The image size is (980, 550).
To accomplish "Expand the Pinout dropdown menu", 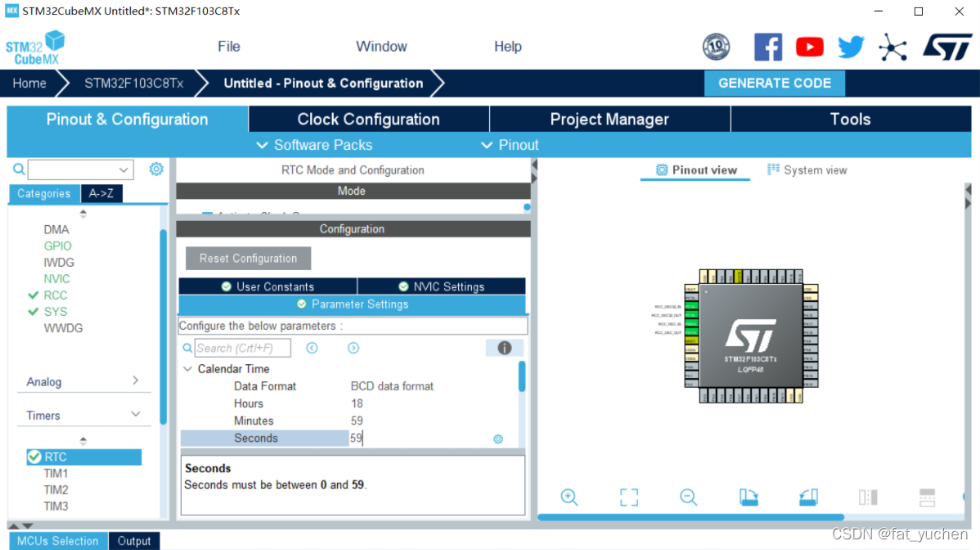I will point(510,145).
